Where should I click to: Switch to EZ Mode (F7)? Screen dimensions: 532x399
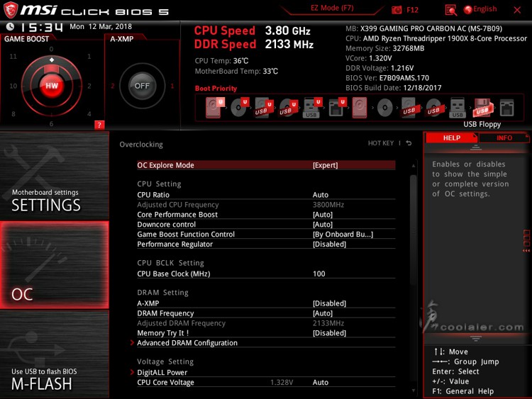click(332, 8)
